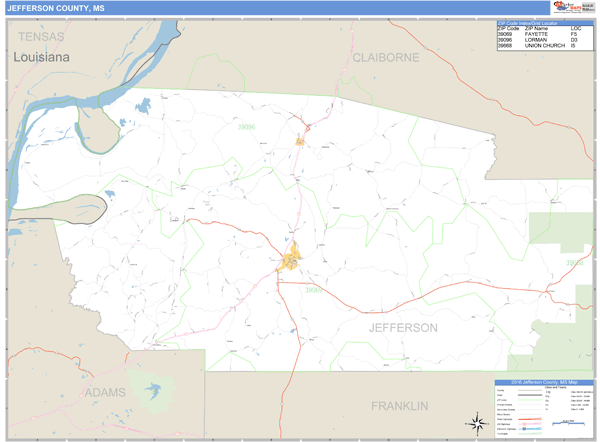Viewport: 600px width, 442px height.
Task: Click the CLAIBORNE county label
Action: (386, 58)
